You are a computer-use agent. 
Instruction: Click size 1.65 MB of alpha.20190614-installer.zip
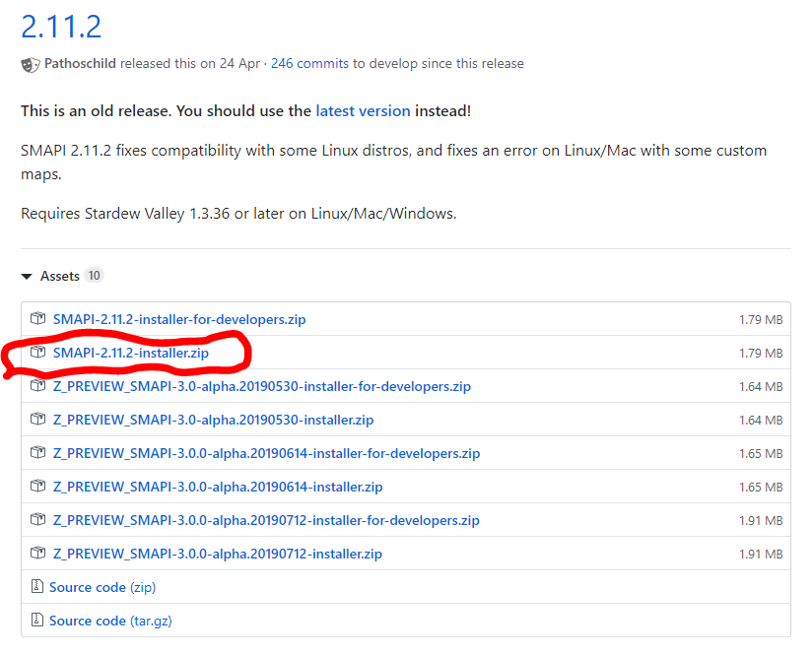point(761,488)
